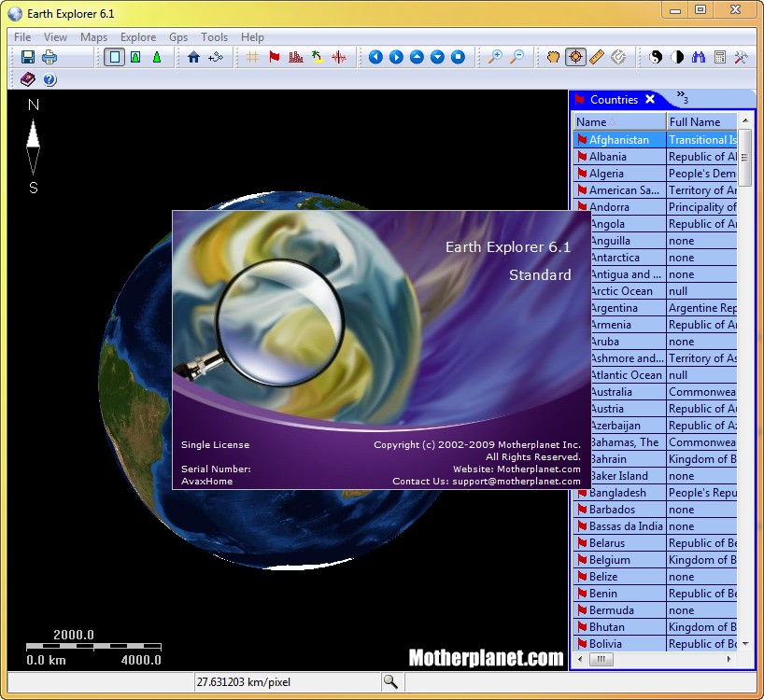764x700 pixels.
Task: Click the Earth Explorer splash screen
Action: tap(381, 349)
